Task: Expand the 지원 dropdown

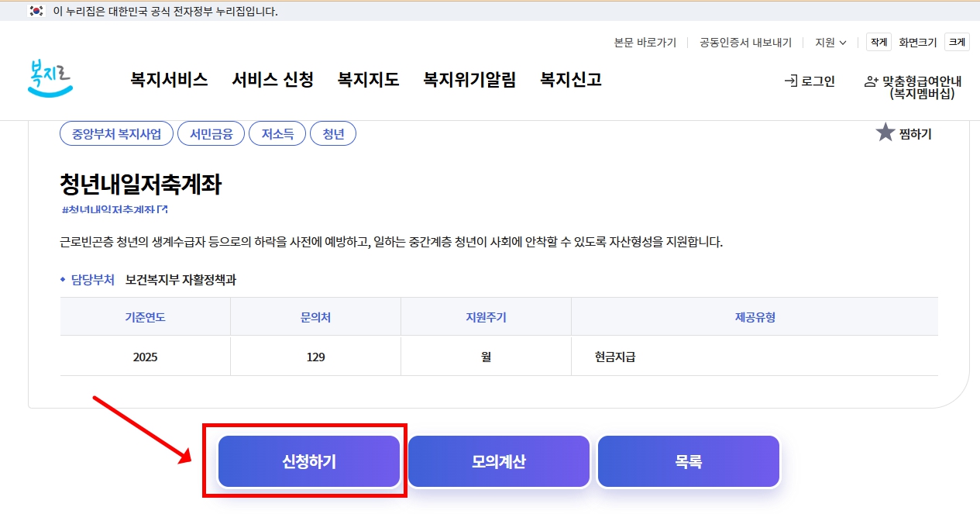Action: (x=830, y=43)
